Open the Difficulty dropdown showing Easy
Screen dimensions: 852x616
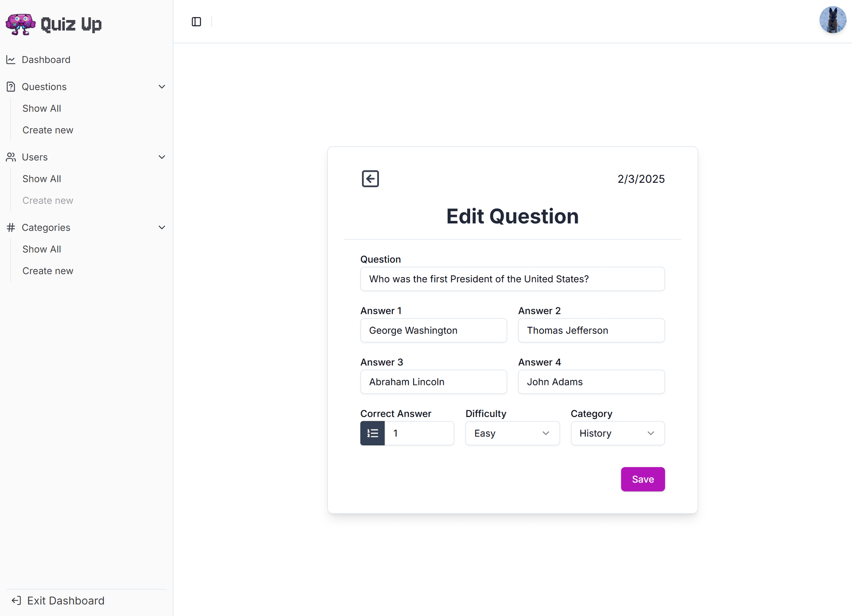point(512,433)
